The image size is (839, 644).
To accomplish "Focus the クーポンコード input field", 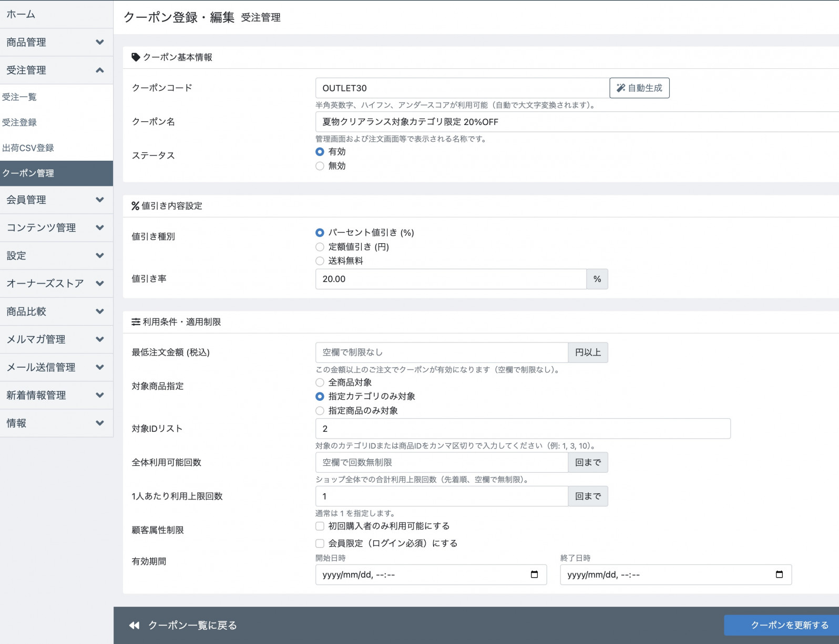I will pos(463,88).
